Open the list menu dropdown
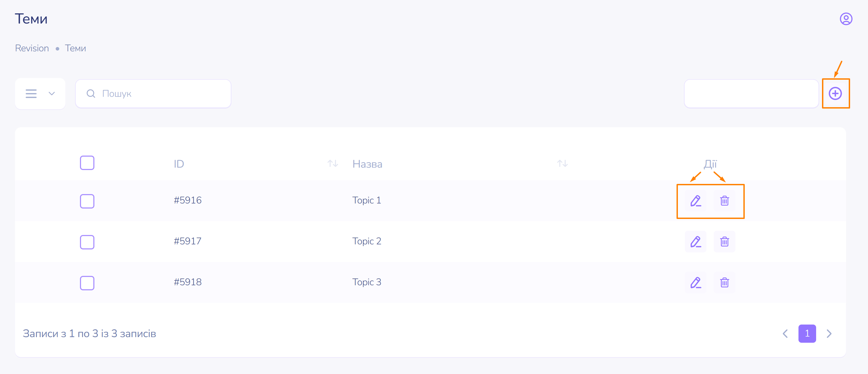Viewport: 868px width, 374px height. (40, 94)
